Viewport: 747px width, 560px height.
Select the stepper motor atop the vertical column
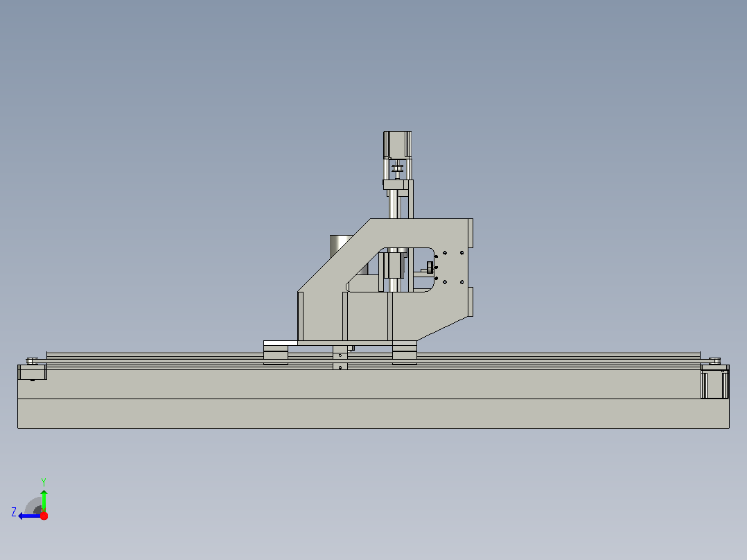(397, 144)
